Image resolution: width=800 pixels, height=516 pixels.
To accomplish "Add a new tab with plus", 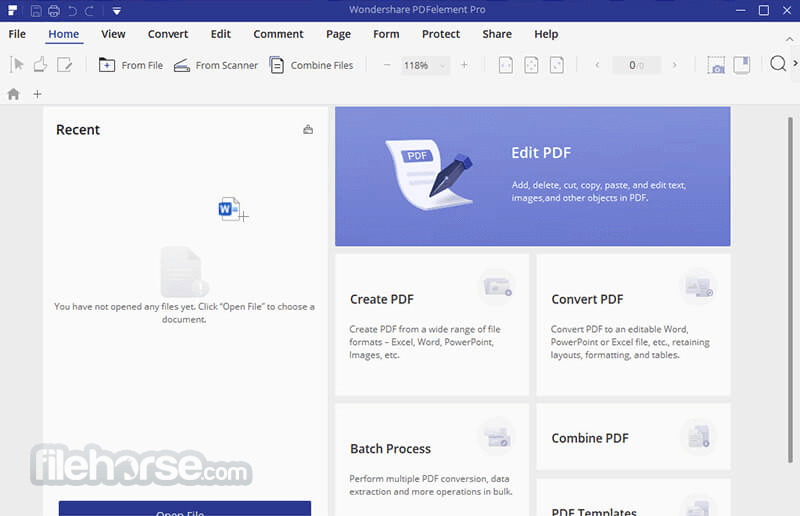I will point(37,94).
